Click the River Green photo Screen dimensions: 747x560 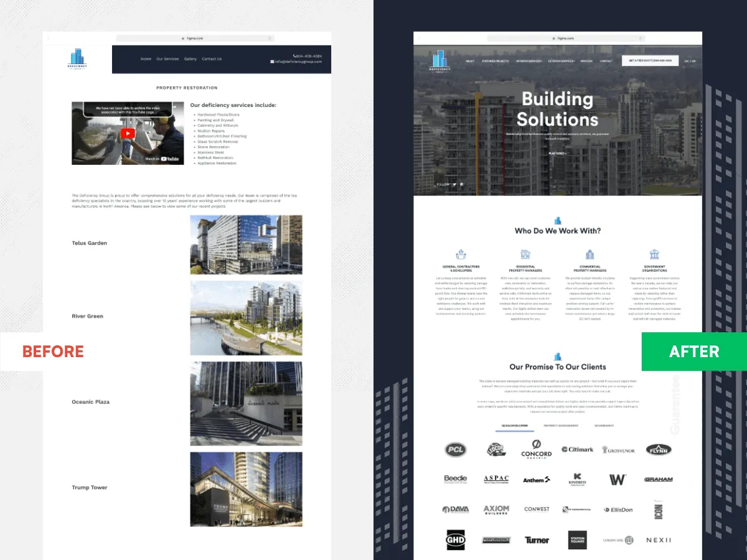(247, 318)
